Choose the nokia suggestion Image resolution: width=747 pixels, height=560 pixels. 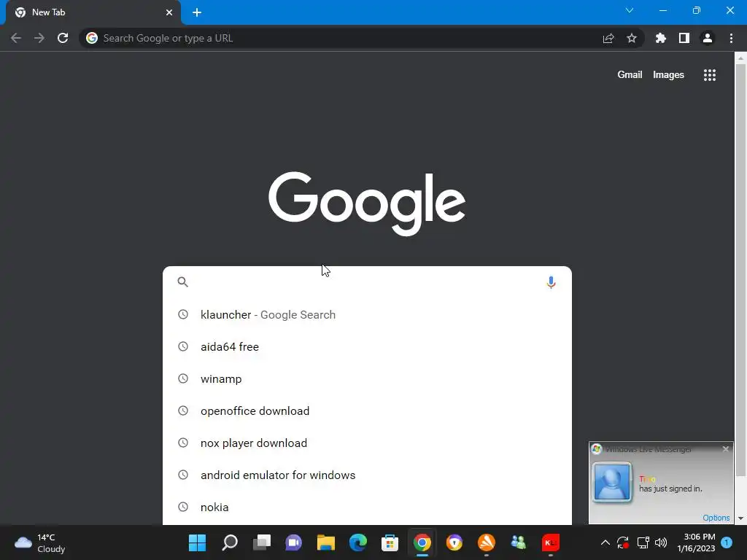(367, 507)
